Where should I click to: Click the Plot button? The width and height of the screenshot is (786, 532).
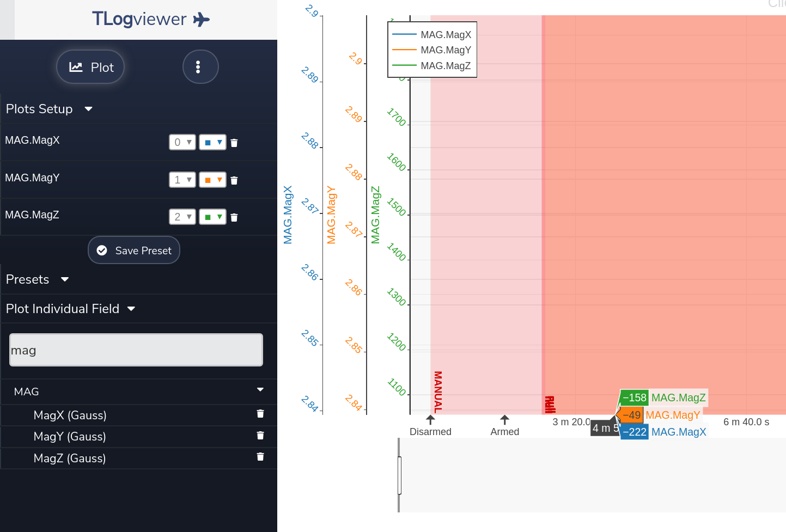point(90,66)
